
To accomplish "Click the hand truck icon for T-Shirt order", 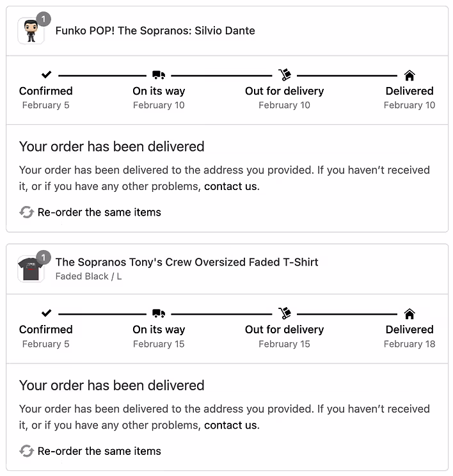I will tap(285, 313).
